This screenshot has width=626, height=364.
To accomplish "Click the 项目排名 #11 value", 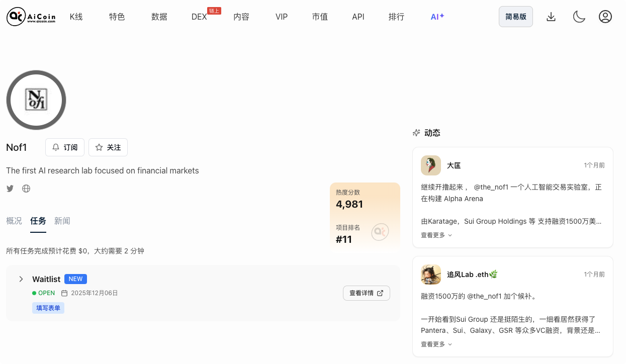I will [344, 239].
